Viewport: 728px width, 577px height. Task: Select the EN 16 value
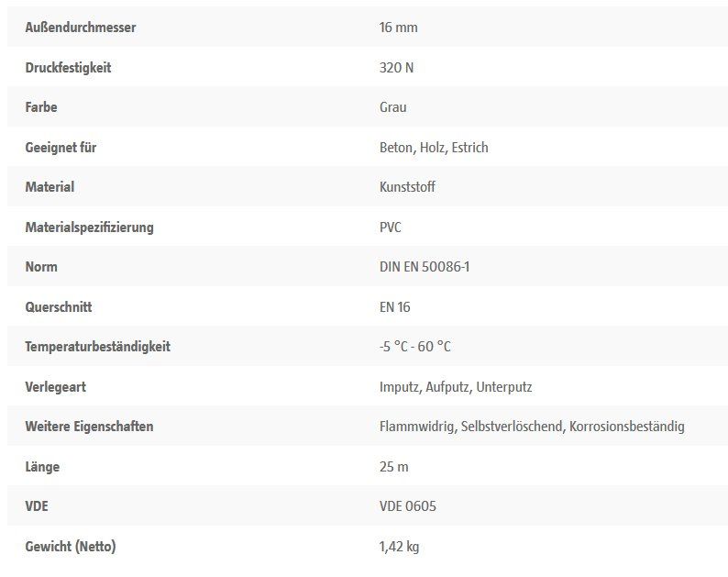[x=394, y=307]
